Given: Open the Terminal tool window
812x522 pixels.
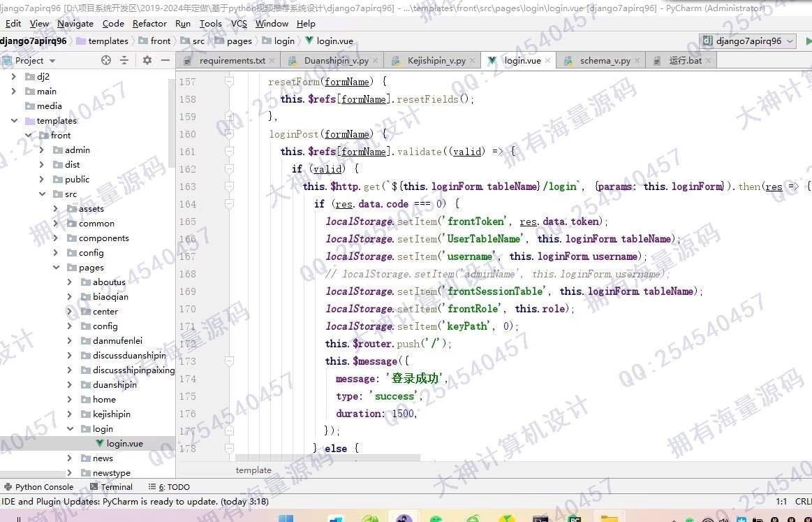Looking at the screenshot, I should point(111,487).
